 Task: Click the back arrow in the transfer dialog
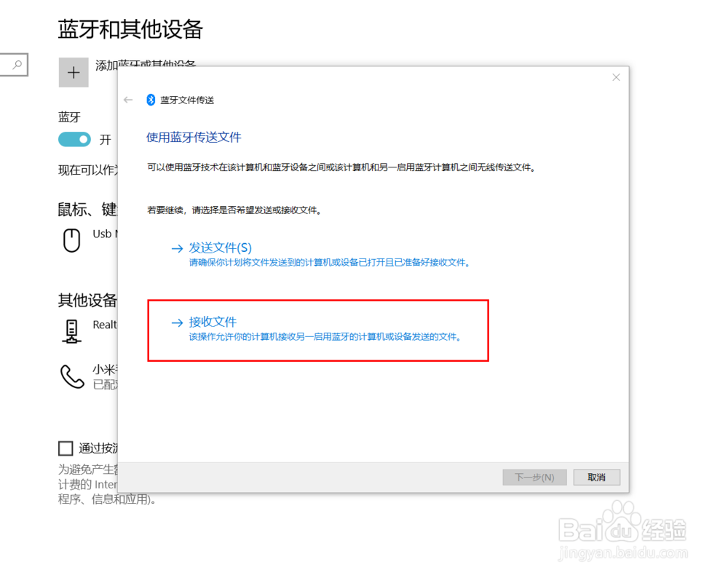tap(128, 99)
